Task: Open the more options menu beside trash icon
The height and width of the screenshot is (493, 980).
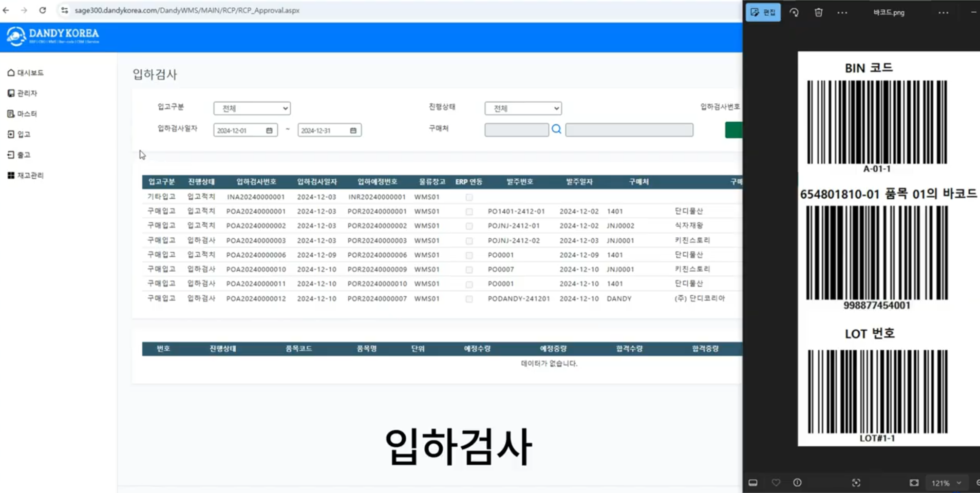Action: coord(842,12)
